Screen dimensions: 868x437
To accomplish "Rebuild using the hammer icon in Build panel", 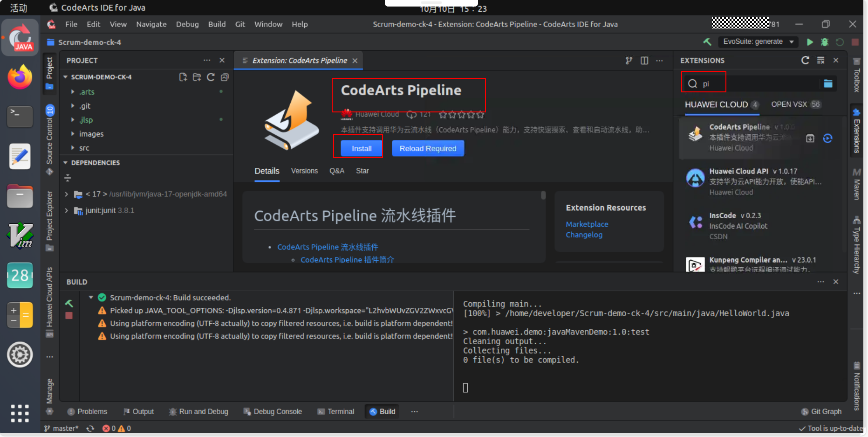I will coord(69,303).
